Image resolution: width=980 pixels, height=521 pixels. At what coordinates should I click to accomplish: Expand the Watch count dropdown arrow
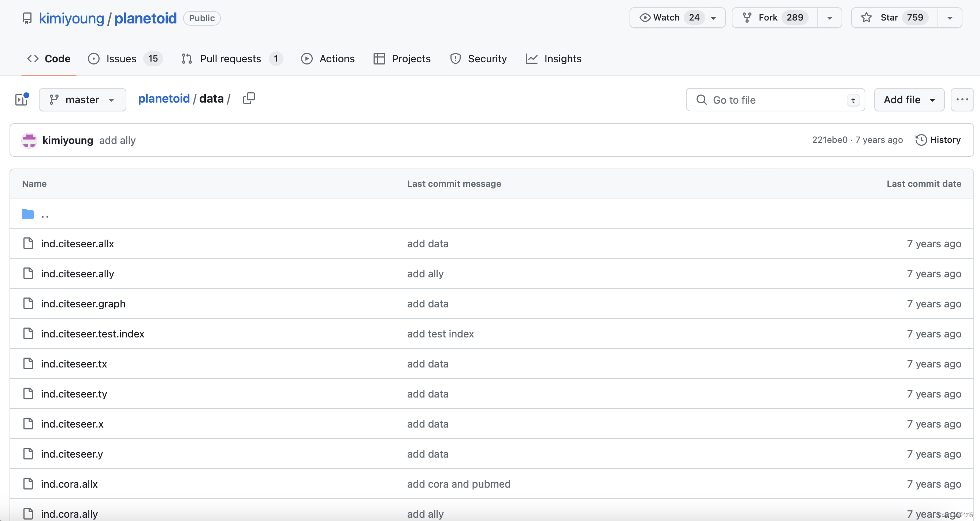point(714,18)
